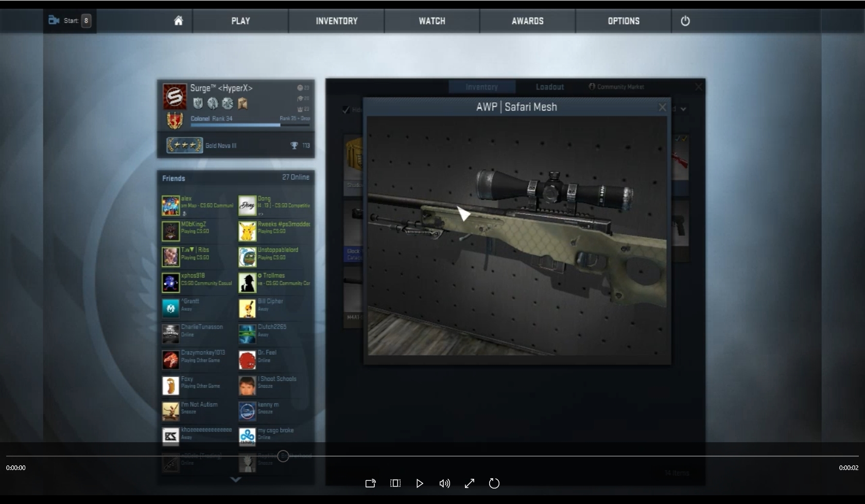Click the camera recording Start icon
Viewport: 865px width, 504px height.
pyautogui.click(x=54, y=20)
